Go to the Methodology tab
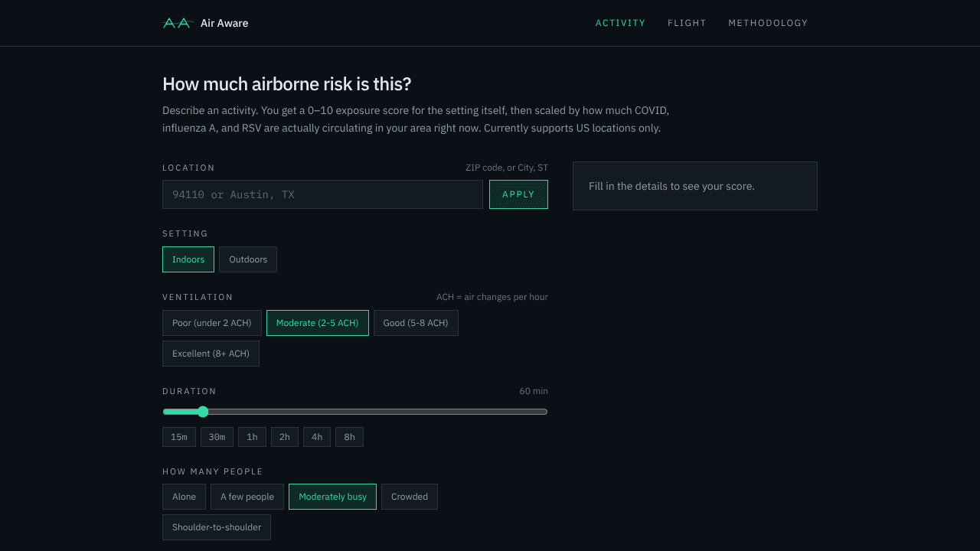 click(768, 23)
